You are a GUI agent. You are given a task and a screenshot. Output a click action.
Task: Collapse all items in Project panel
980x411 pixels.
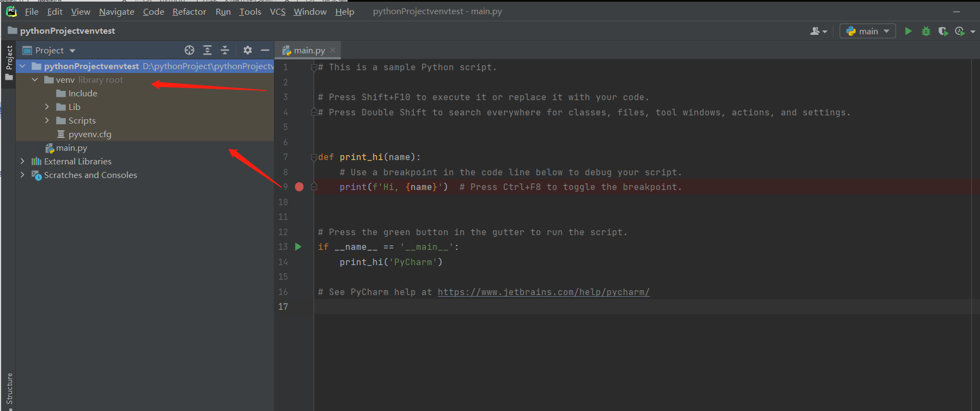[x=225, y=50]
